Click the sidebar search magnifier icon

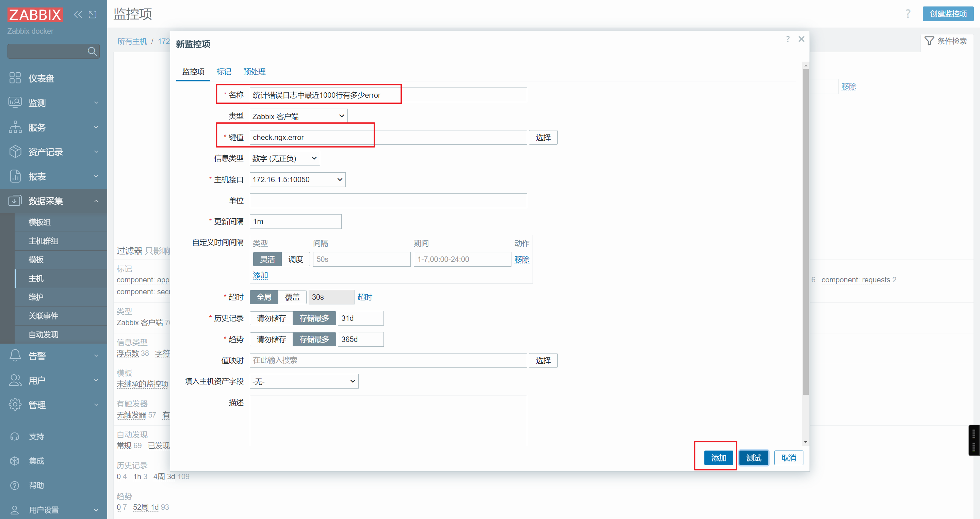pos(92,51)
